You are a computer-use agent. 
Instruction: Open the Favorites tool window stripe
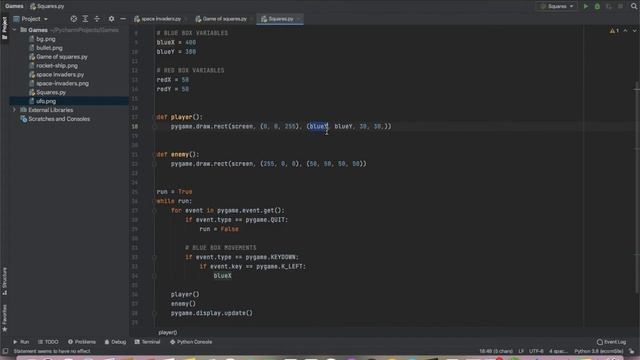4,318
